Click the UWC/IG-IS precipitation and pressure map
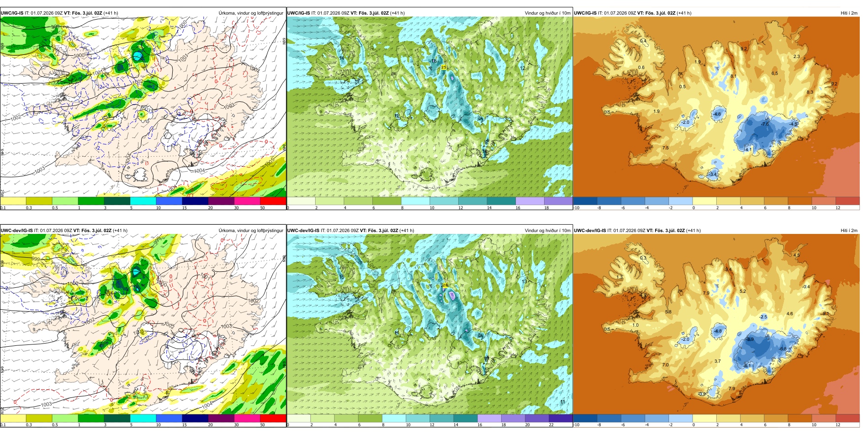Image resolution: width=868 pixels, height=434 pixels. tap(143, 106)
